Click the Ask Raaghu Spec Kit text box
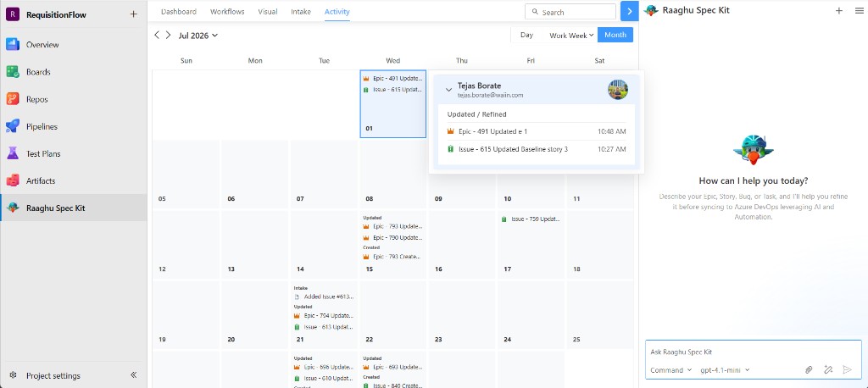This screenshot has height=388, width=868. point(753,352)
